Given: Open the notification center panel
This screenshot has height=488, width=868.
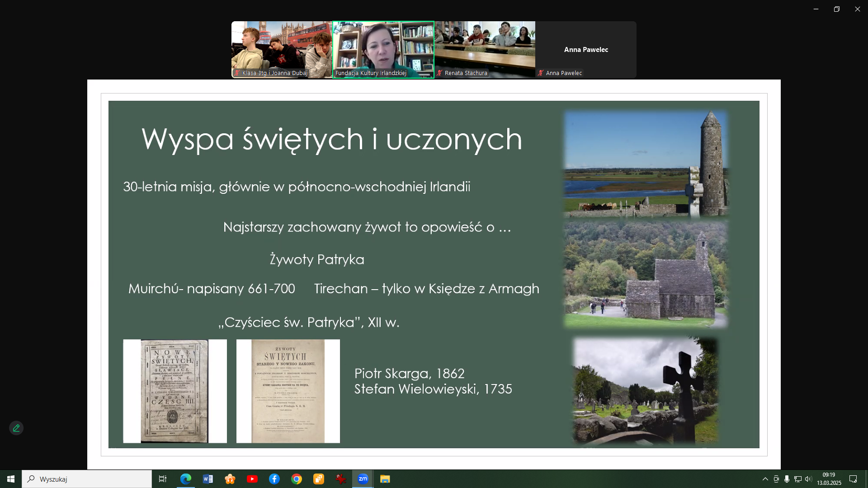Looking at the screenshot, I should click(853, 479).
